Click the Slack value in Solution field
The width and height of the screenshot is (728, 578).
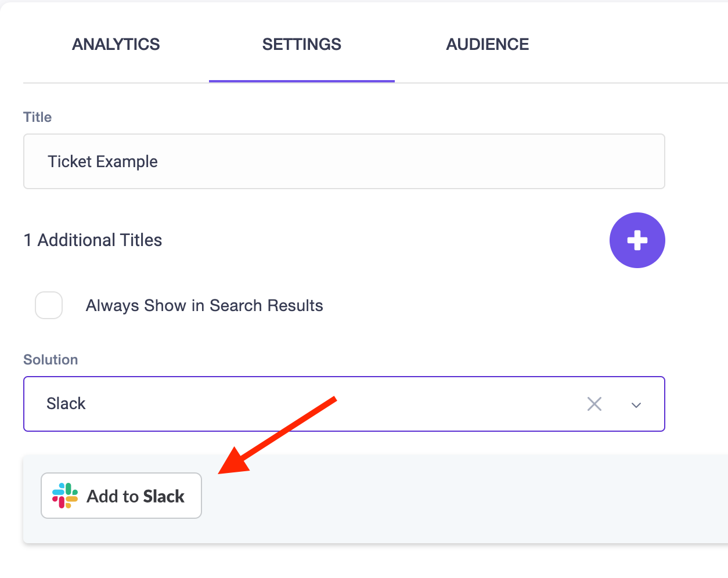click(66, 403)
